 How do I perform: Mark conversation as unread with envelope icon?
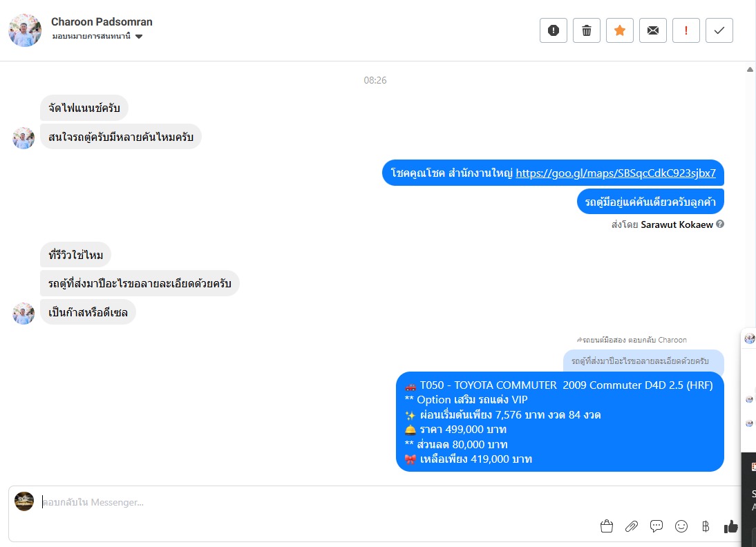click(653, 30)
